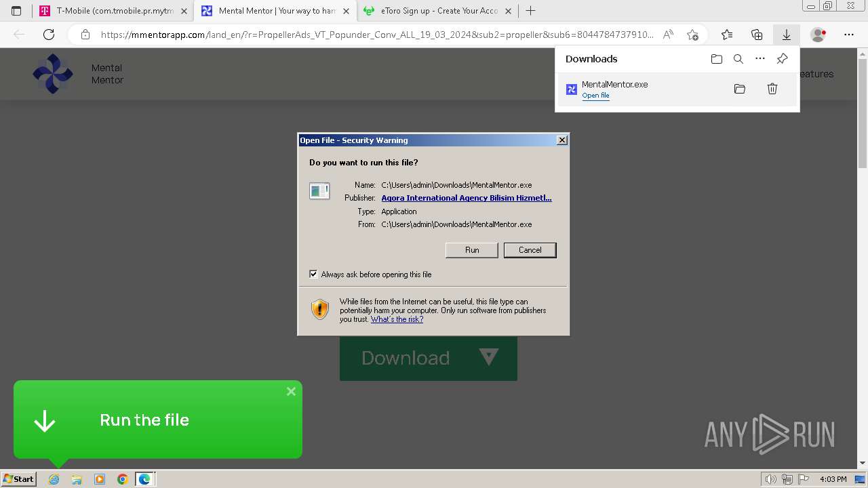Close the T-Mobile tab
Screen dimensions: 868x488
(x=184, y=11)
